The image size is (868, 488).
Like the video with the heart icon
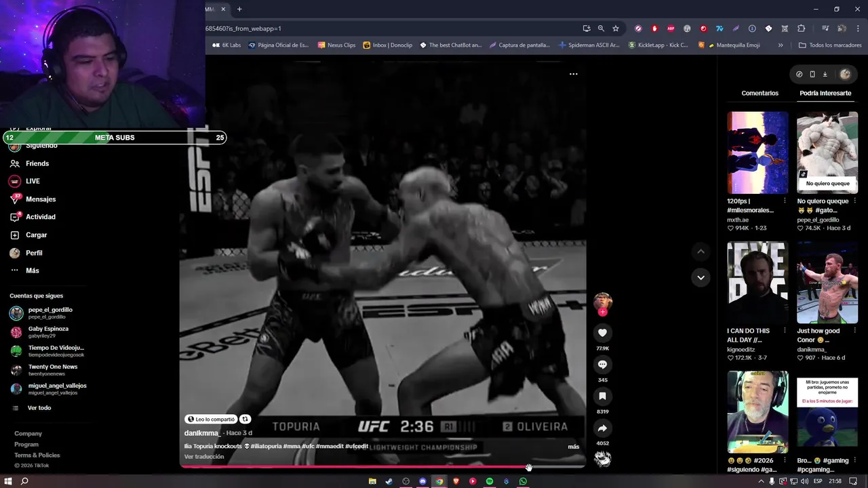click(x=602, y=333)
